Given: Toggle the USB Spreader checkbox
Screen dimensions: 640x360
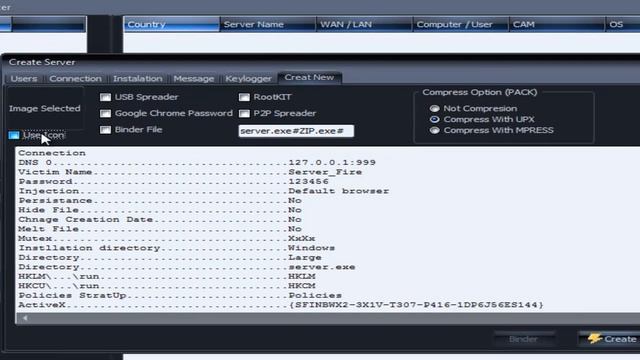Looking at the screenshot, I should click(x=105, y=97).
